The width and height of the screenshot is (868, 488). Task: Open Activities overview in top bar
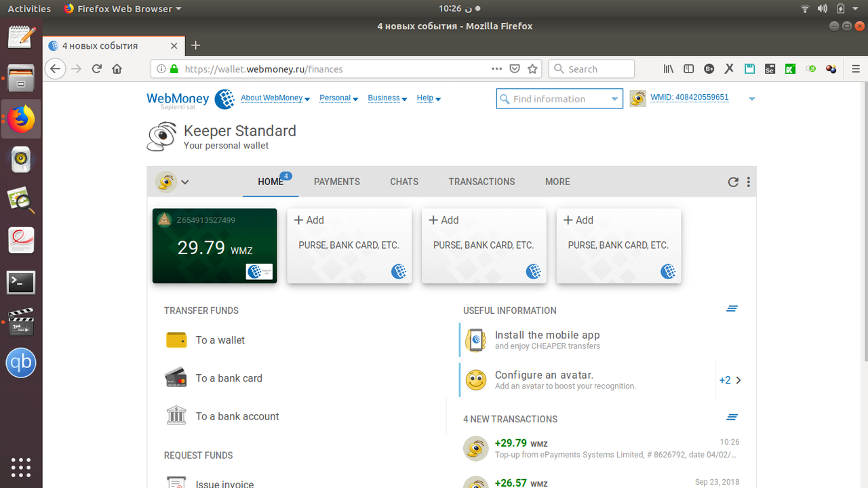click(x=29, y=9)
